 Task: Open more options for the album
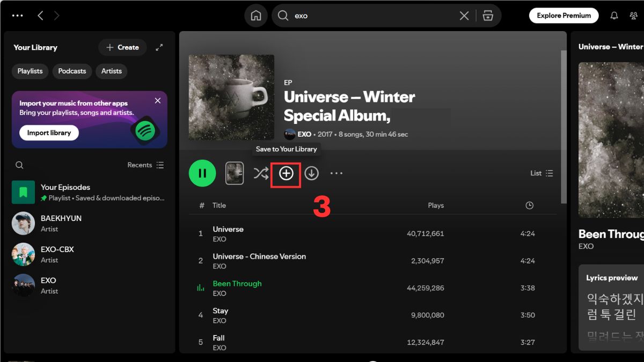[x=336, y=173]
